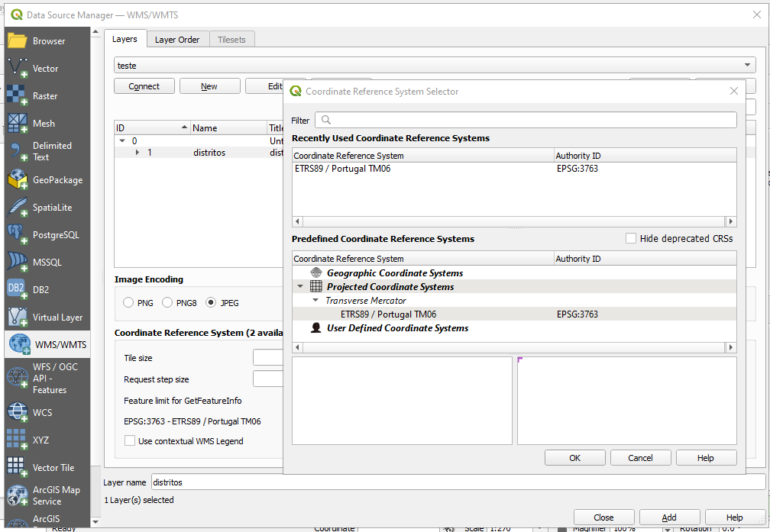Open the XYZ tiles panel
Viewport: 770px width, 532px height.
click(x=44, y=440)
